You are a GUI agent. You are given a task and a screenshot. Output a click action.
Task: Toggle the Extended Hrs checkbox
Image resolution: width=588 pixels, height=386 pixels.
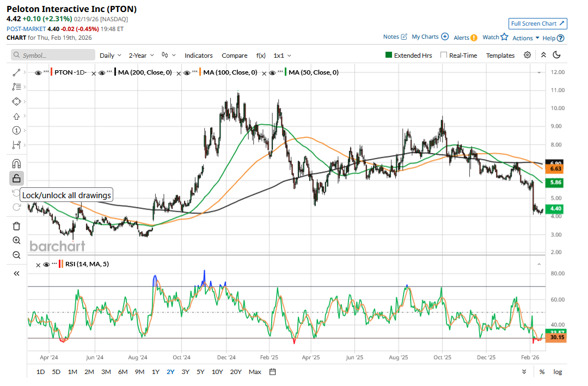click(389, 55)
